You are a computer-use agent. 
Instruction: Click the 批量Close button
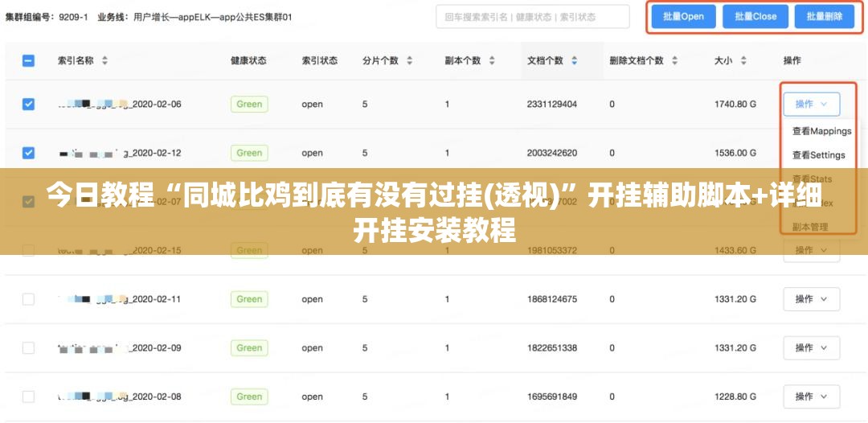click(x=755, y=17)
